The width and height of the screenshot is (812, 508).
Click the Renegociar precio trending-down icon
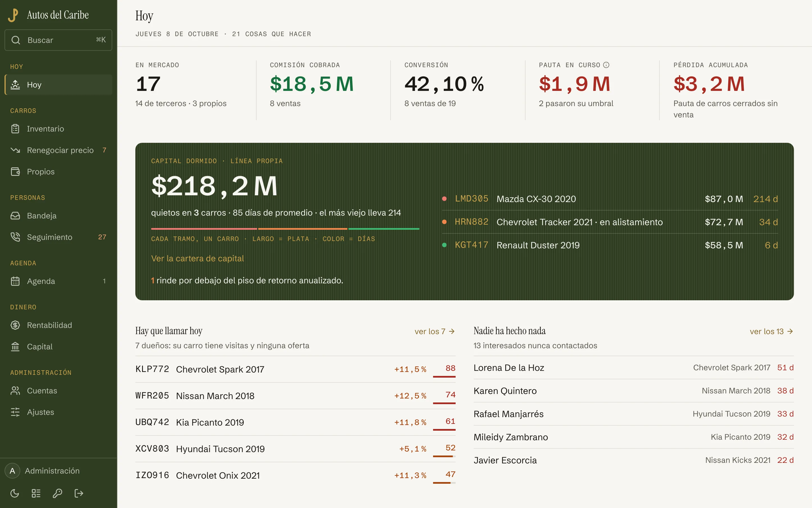click(x=16, y=150)
